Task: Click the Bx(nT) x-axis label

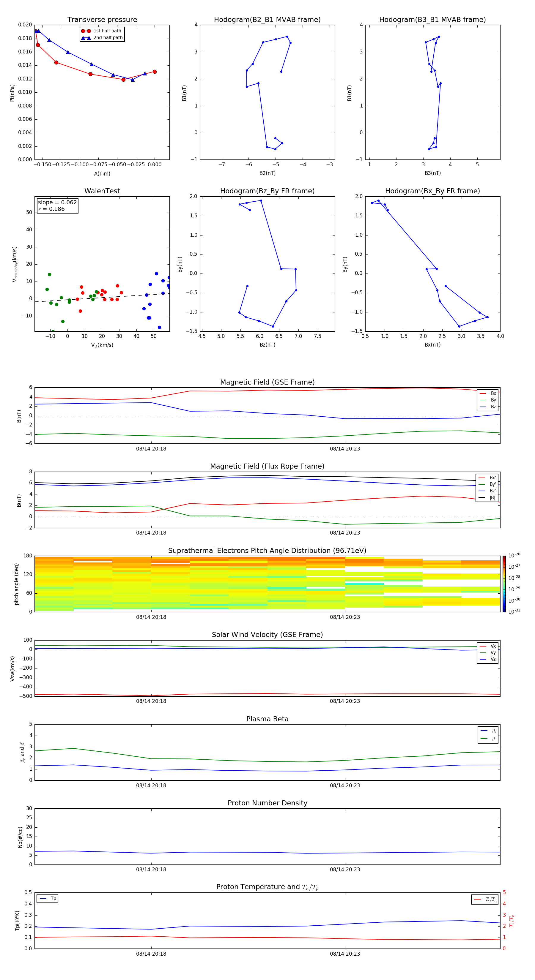Action: click(432, 345)
